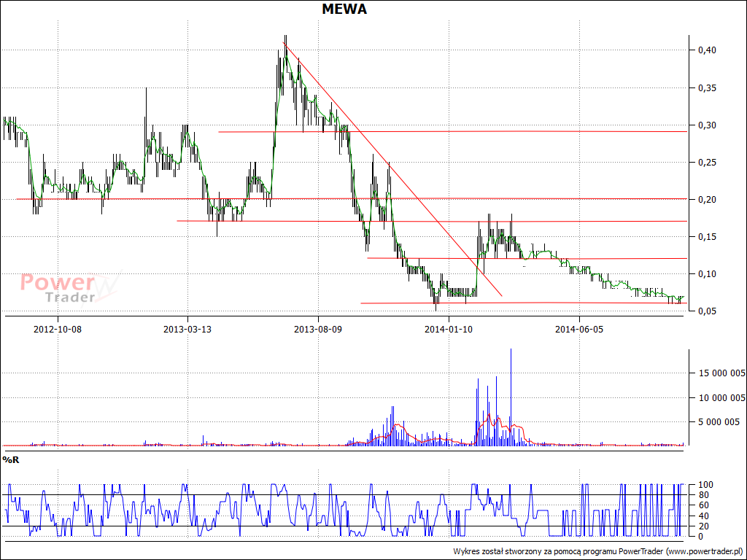
Task: Select the 2013-03-13 date label
Action: [x=187, y=329]
